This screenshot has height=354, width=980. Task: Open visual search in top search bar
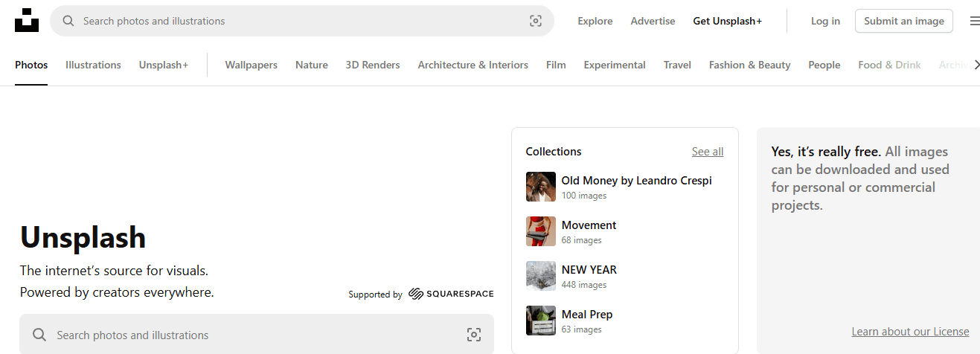[x=536, y=21]
